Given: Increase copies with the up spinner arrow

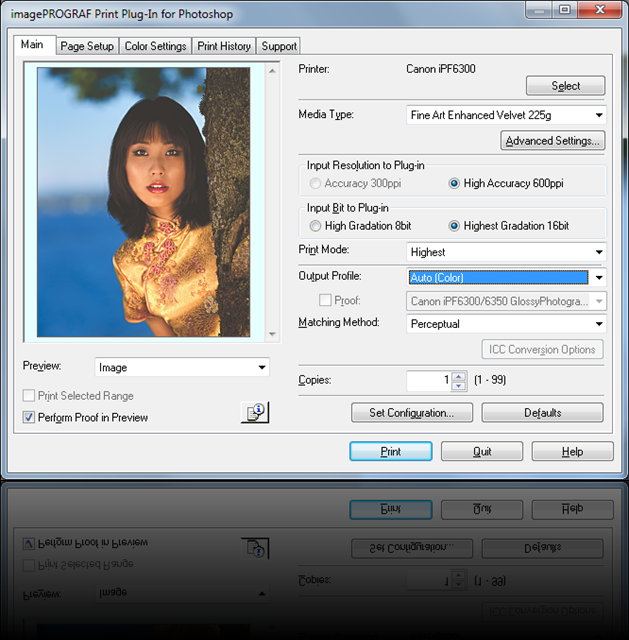Looking at the screenshot, I should point(459,377).
